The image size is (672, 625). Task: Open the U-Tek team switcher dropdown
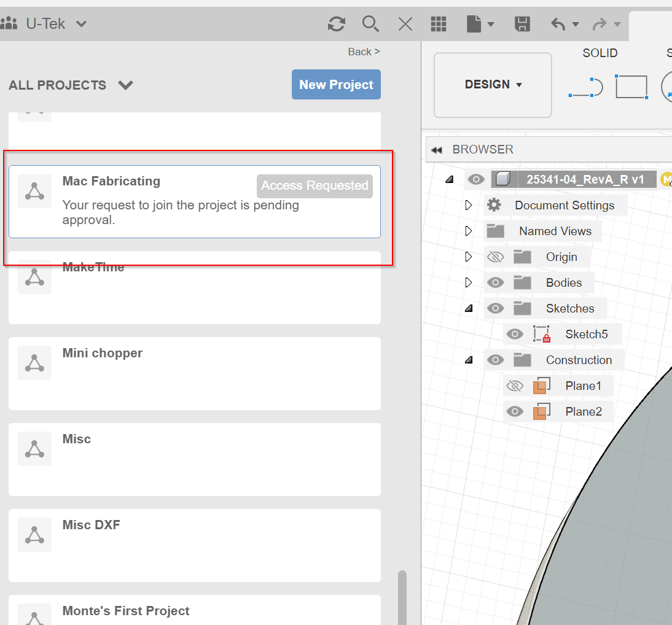pos(82,24)
